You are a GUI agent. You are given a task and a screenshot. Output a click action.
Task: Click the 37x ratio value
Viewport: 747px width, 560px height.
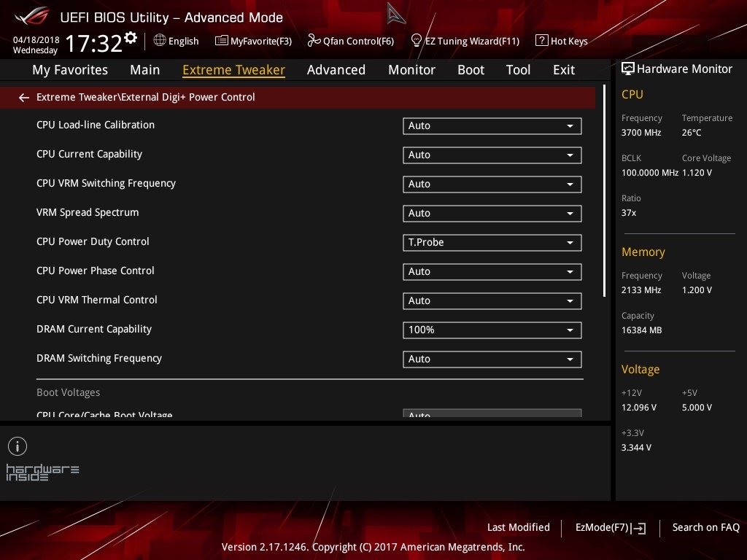tap(629, 212)
